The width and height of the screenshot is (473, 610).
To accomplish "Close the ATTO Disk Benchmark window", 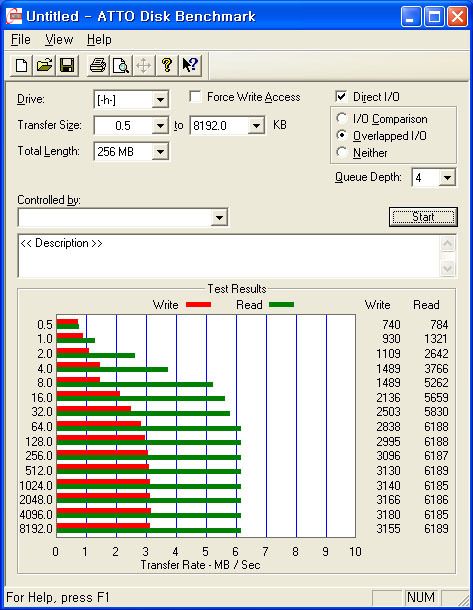I will tap(457, 17).
